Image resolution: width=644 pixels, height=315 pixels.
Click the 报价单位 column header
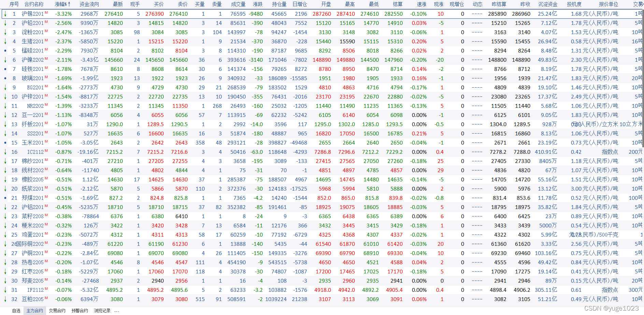pyautogui.click(x=609, y=4)
